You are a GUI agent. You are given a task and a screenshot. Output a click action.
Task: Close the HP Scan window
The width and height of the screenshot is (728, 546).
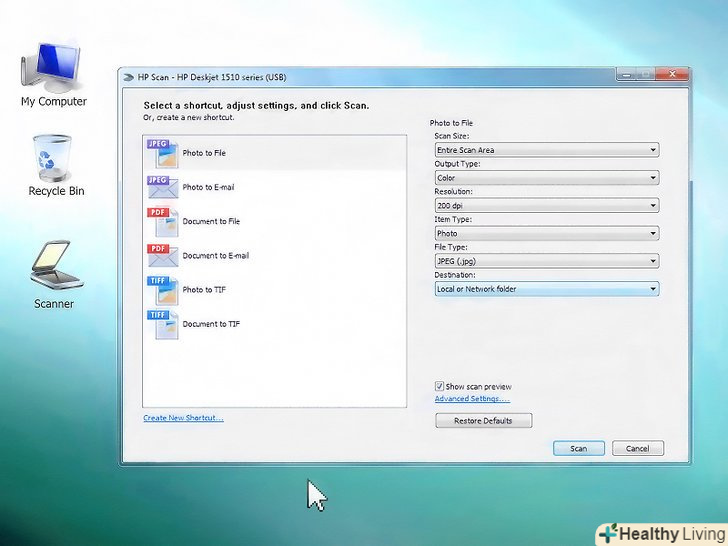pos(671,74)
